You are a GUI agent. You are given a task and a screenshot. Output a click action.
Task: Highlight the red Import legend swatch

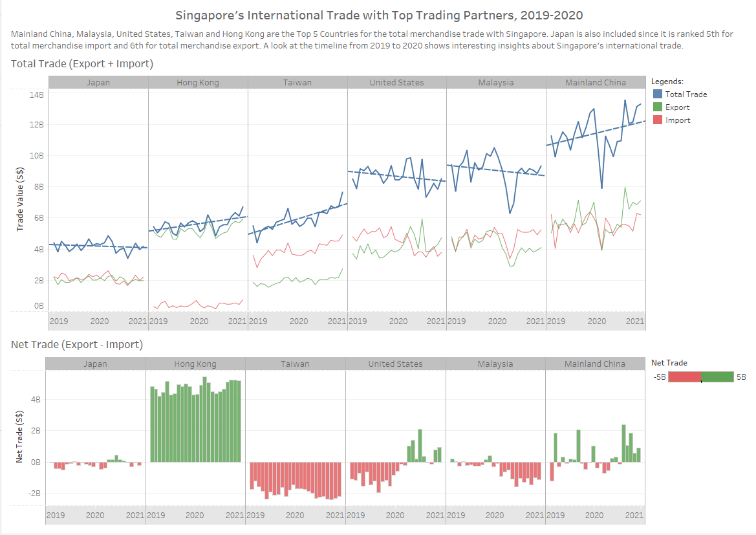658,120
